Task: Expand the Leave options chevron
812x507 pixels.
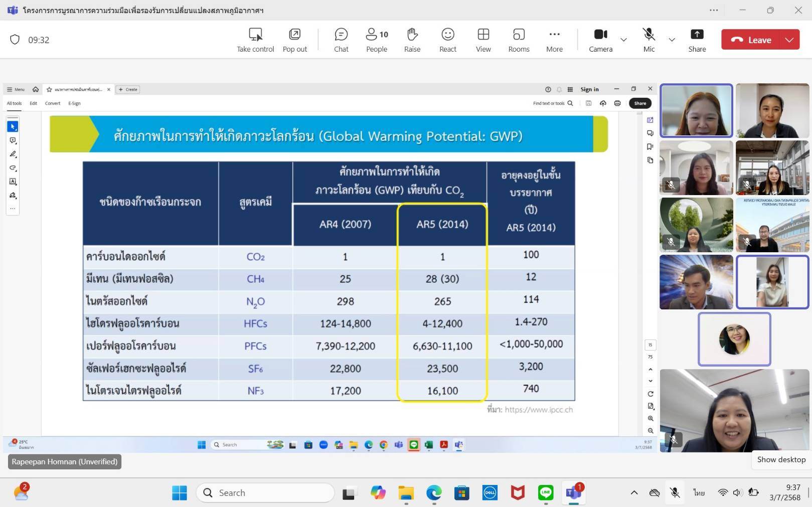Action: (789, 40)
